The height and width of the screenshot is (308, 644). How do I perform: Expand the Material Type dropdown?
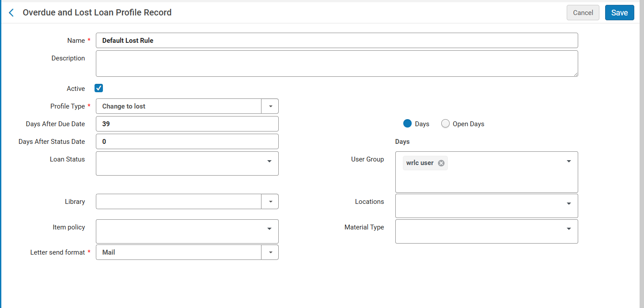[x=568, y=229]
